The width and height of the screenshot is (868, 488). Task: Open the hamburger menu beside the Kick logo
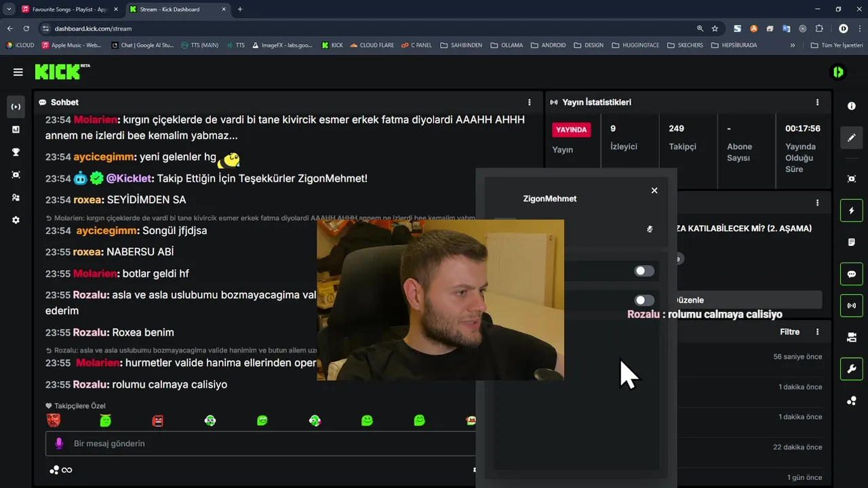pos(18,72)
